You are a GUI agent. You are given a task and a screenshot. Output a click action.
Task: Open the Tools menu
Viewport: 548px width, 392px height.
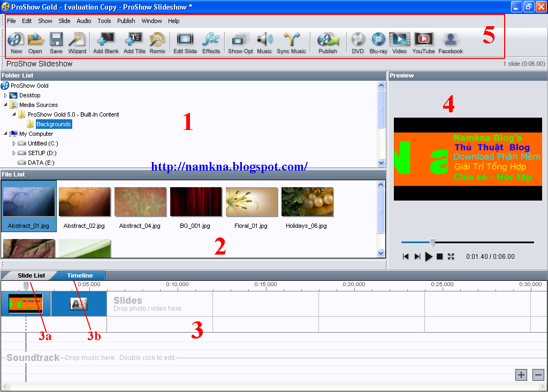coord(104,21)
